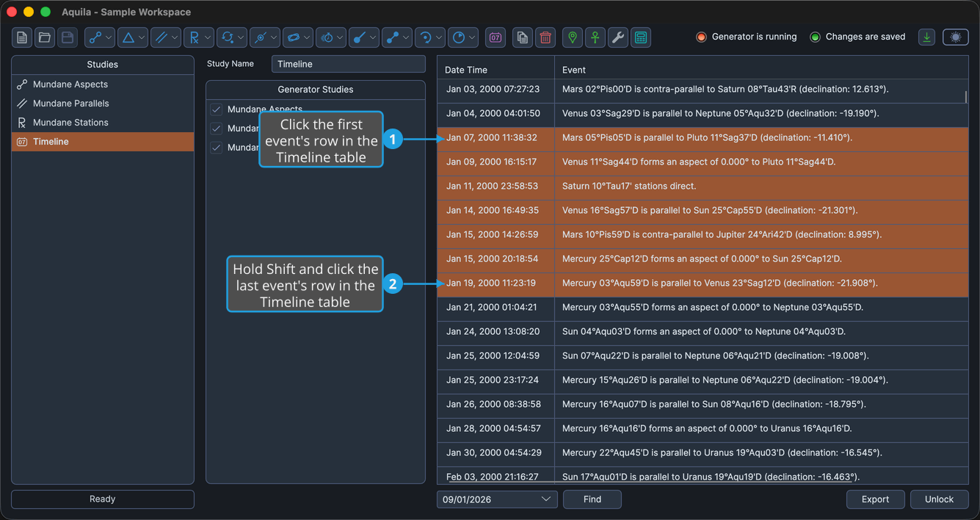The height and width of the screenshot is (520, 980).
Task: Select the Jan 19, 2000 11:23:19 row
Action: coord(703,284)
